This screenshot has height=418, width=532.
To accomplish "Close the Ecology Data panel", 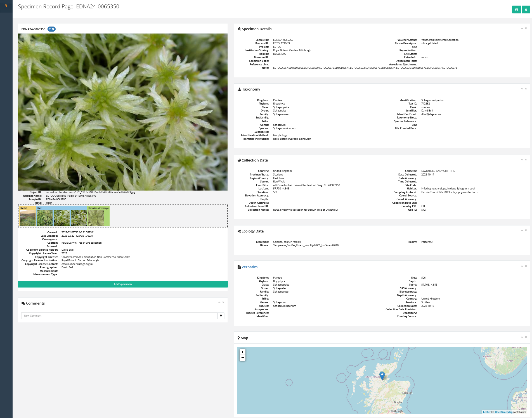I will click(526, 230).
